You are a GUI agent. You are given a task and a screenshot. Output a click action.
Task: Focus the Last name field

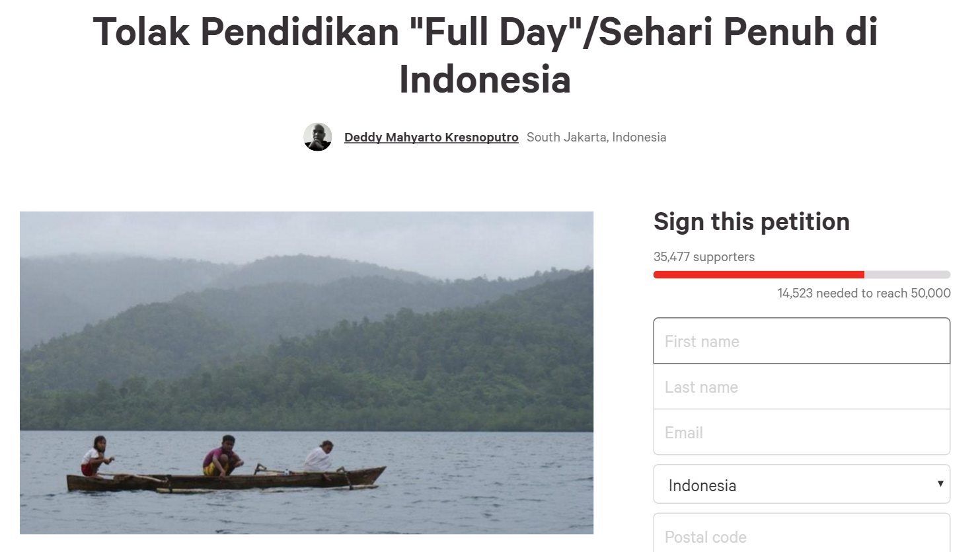(x=802, y=387)
